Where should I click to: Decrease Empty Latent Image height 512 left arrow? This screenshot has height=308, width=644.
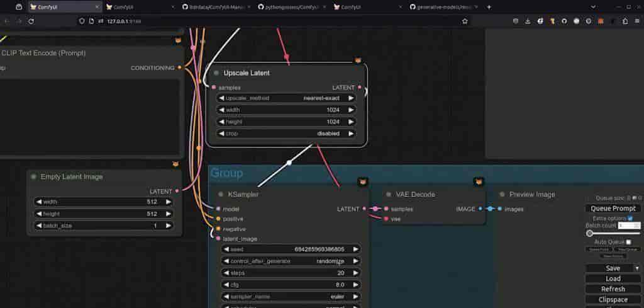tap(39, 214)
